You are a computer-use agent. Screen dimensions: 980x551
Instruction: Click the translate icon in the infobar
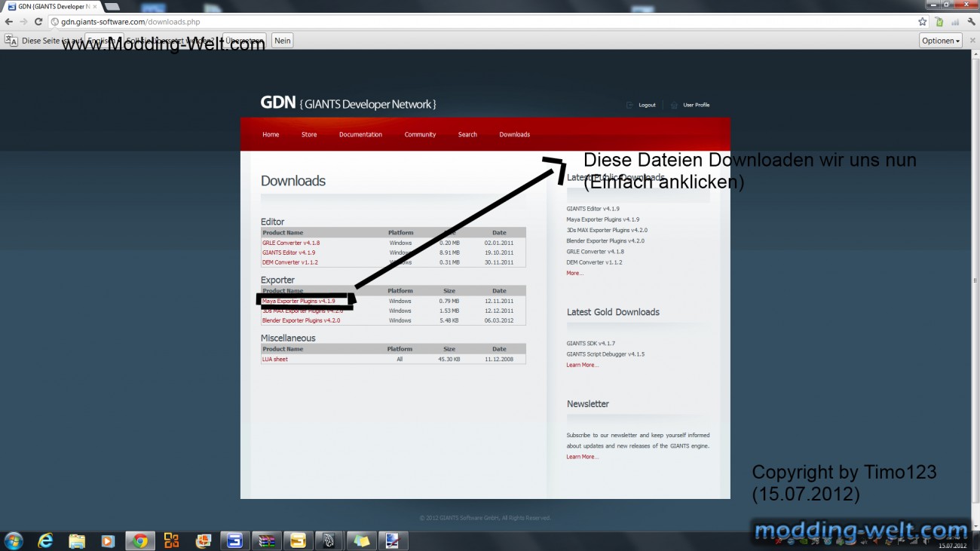point(11,40)
